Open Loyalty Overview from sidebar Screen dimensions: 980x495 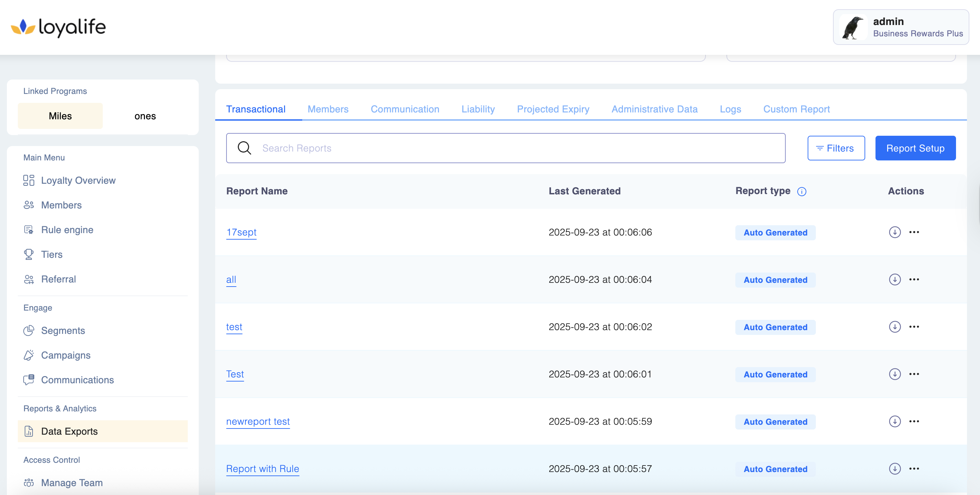click(x=78, y=180)
